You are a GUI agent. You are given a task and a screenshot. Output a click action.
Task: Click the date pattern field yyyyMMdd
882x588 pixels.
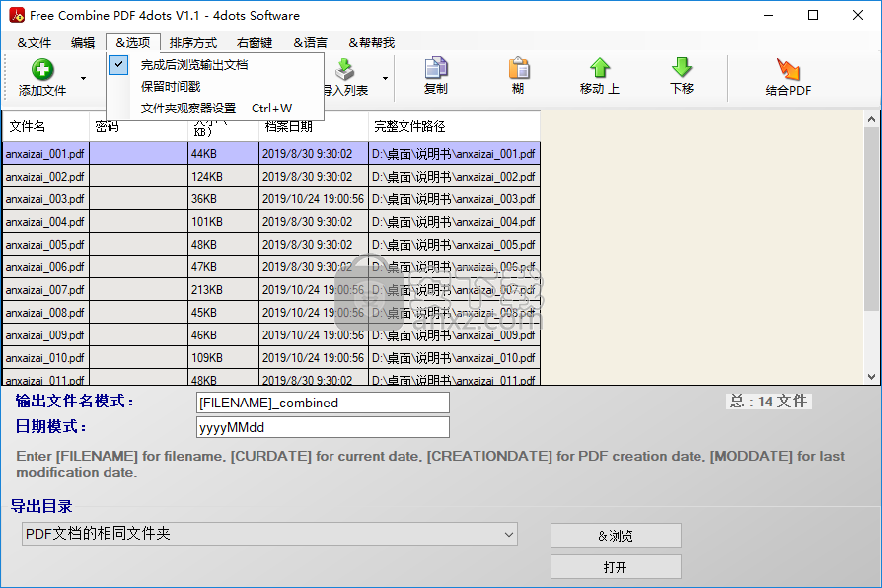[323, 427]
